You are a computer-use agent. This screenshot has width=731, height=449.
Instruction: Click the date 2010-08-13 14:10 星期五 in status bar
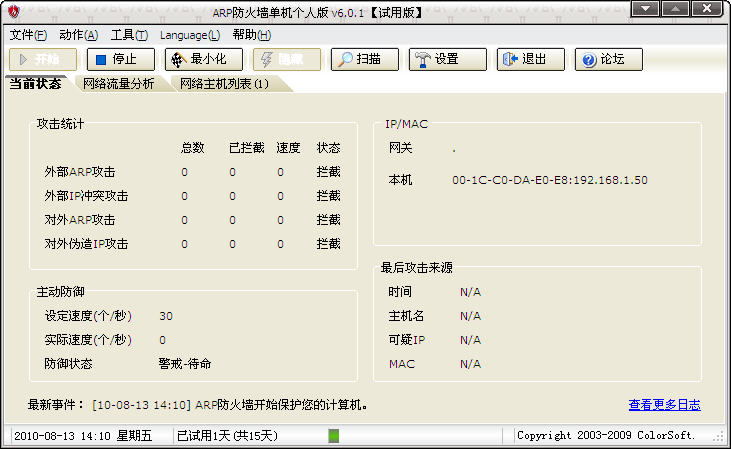pyautogui.click(x=83, y=436)
